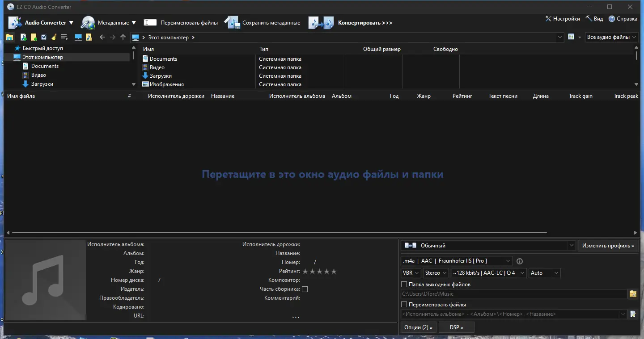Image resolution: width=644 pixels, height=339 pixels.
Task: Select Этот компьютер in the folder tree
Action: point(43,57)
